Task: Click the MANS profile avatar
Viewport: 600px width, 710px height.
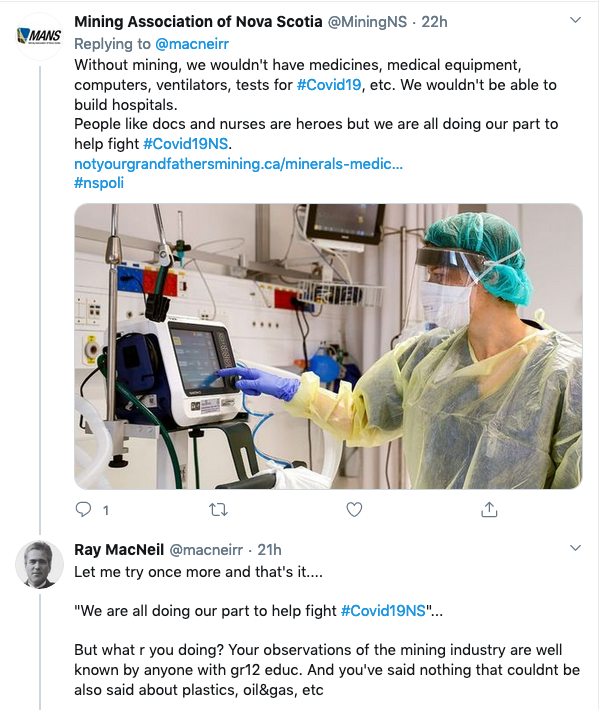Action: [x=39, y=37]
